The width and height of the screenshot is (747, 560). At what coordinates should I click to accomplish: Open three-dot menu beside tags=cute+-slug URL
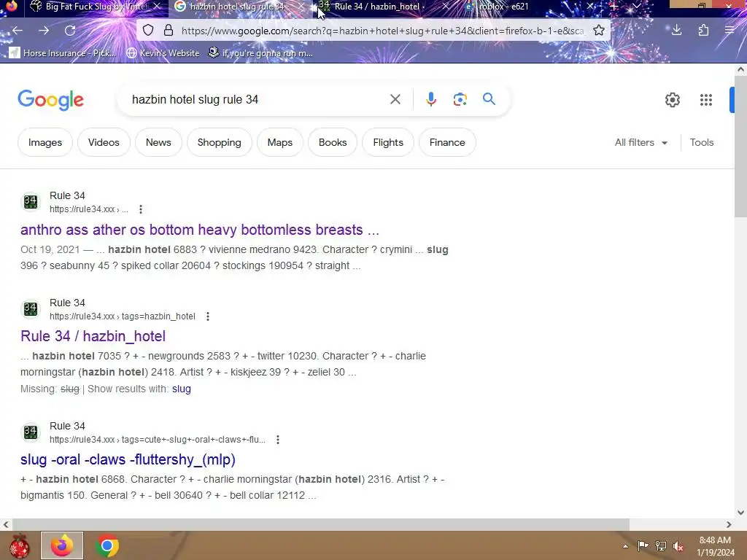pos(278,440)
